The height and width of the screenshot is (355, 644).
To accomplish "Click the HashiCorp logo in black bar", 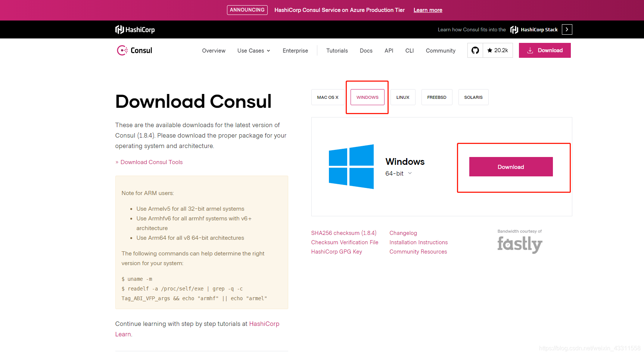I will [x=135, y=29].
